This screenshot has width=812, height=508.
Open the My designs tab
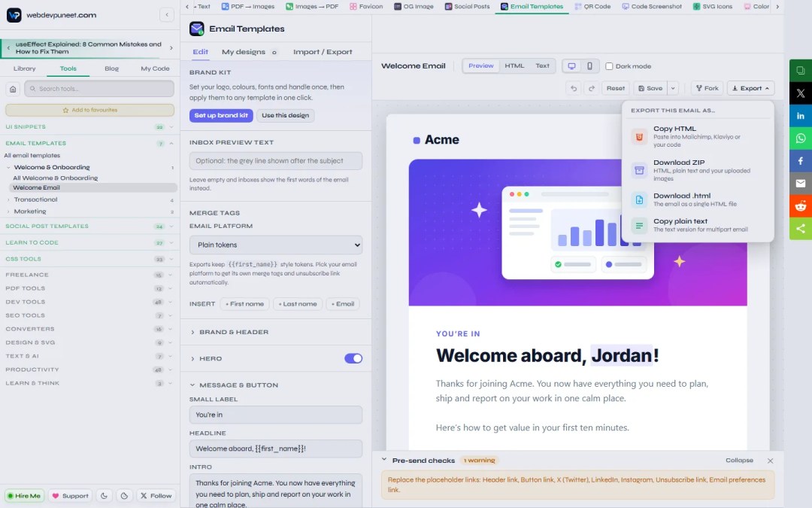point(249,52)
